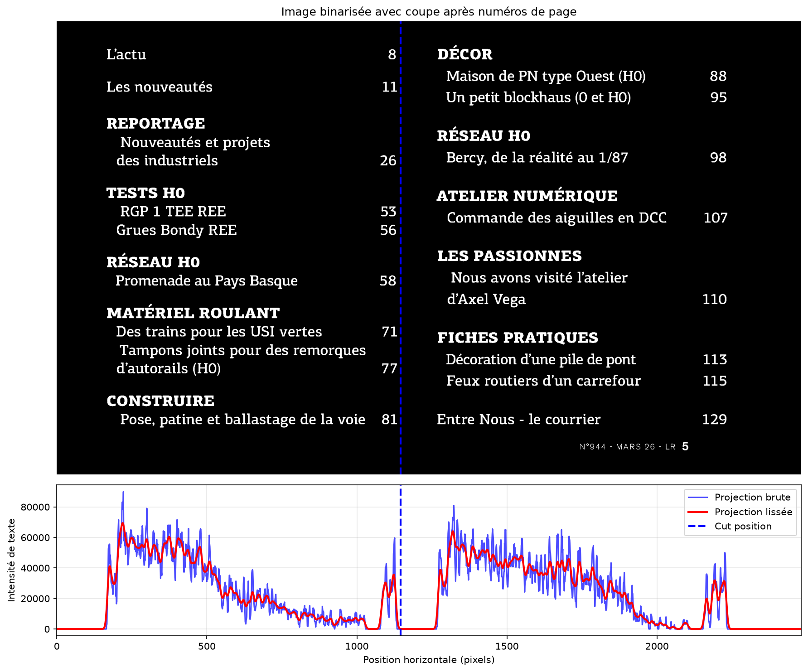Click the "TESTS H0" heading
This screenshot has width=808, height=672.
(x=145, y=193)
